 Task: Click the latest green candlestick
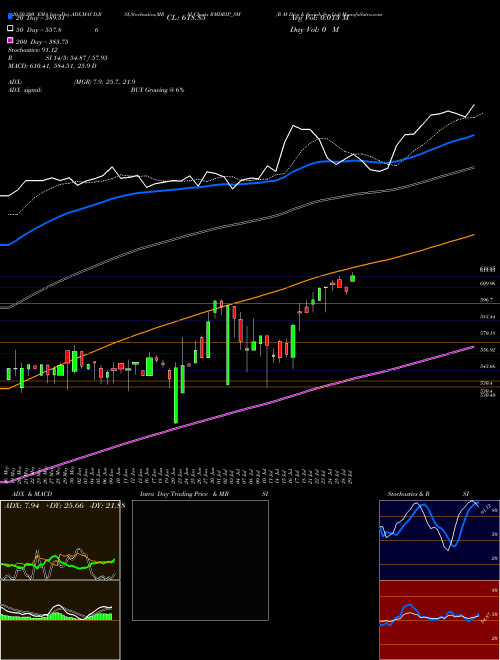pyautogui.click(x=353, y=278)
